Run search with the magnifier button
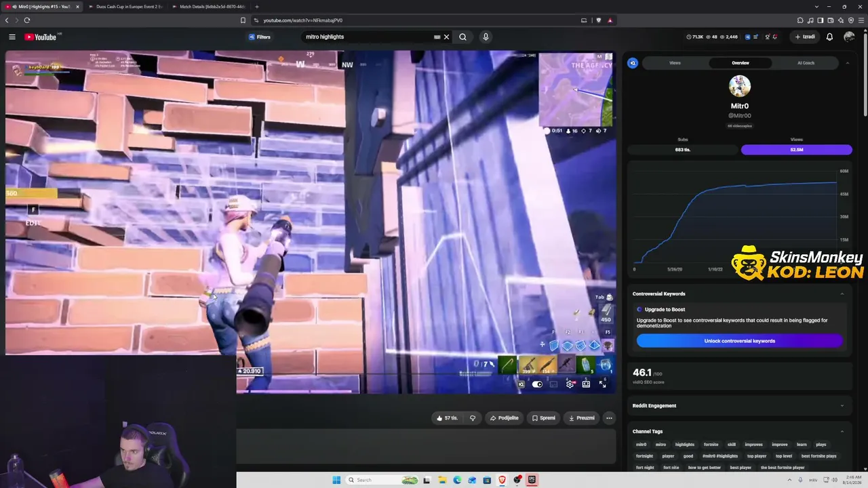 tap(462, 37)
